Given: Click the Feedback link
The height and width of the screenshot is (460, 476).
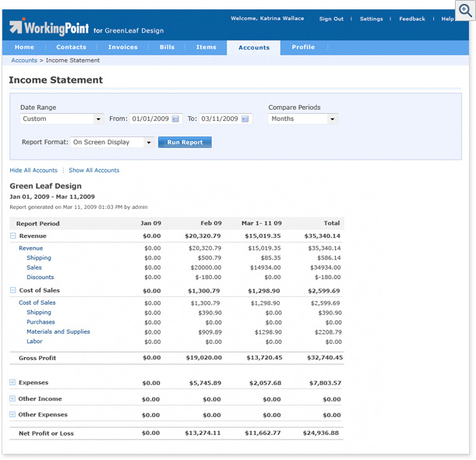Looking at the screenshot, I should [x=412, y=19].
